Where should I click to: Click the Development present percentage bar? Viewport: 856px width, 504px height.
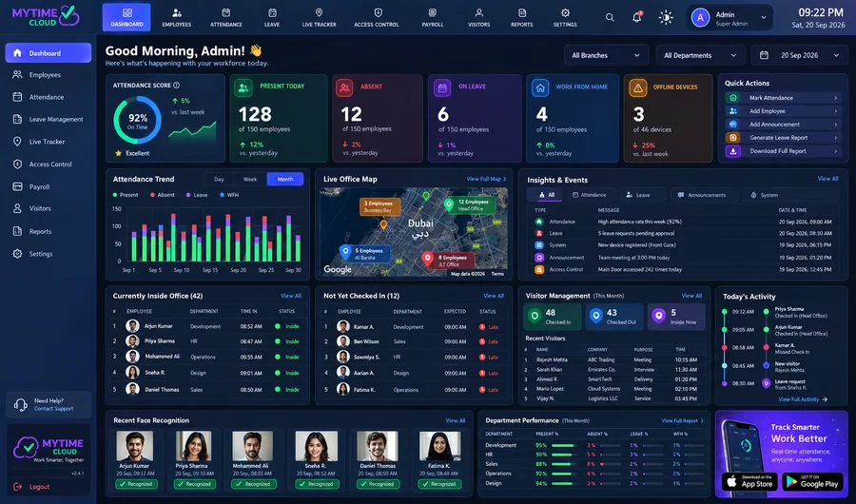pyautogui.click(x=563, y=446)
